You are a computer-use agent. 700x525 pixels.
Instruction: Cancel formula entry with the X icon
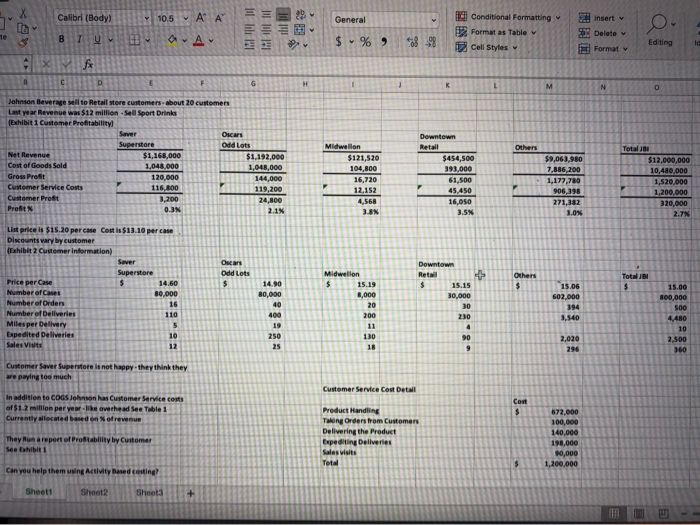46,64
